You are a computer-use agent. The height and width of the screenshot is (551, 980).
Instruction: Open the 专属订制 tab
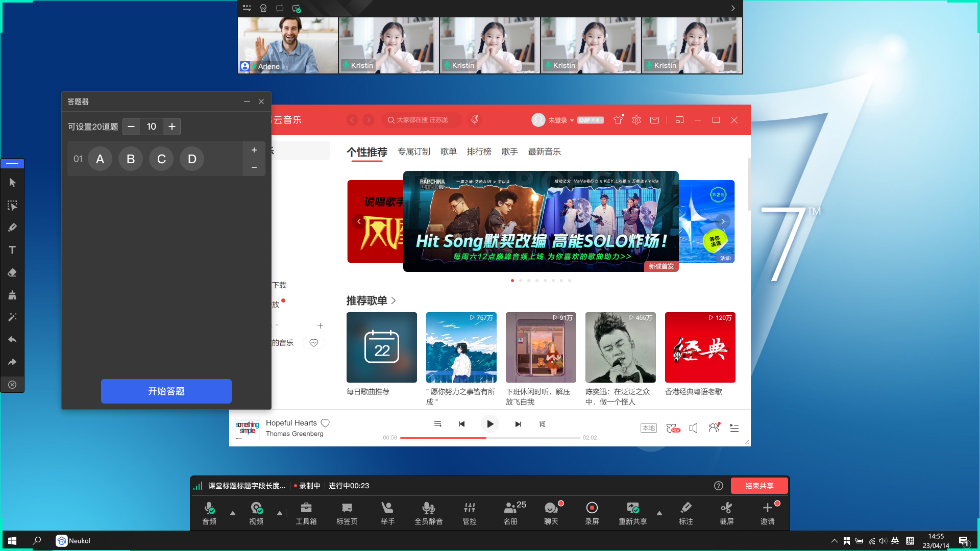point(414,152)
